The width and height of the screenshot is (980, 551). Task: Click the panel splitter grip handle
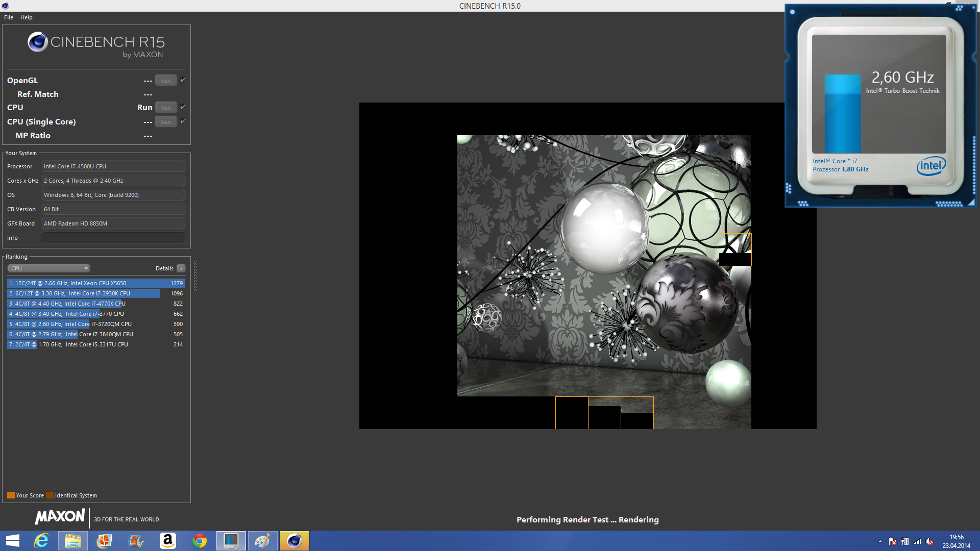tap(195, 275)
